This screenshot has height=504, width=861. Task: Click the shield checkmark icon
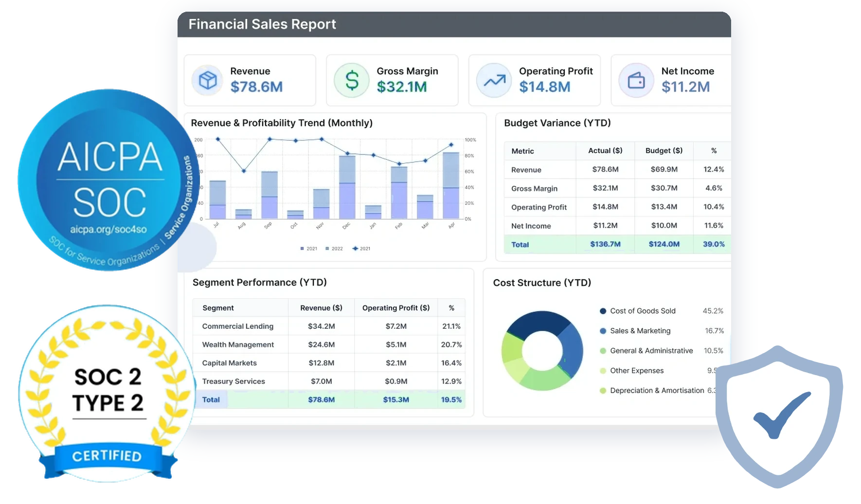(x=779, y=417)
